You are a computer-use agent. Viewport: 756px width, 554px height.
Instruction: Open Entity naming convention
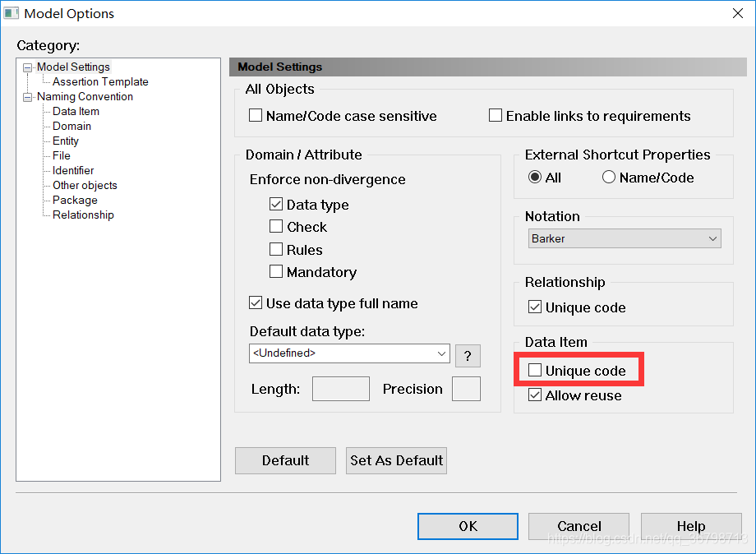click(x=66, y=141)
